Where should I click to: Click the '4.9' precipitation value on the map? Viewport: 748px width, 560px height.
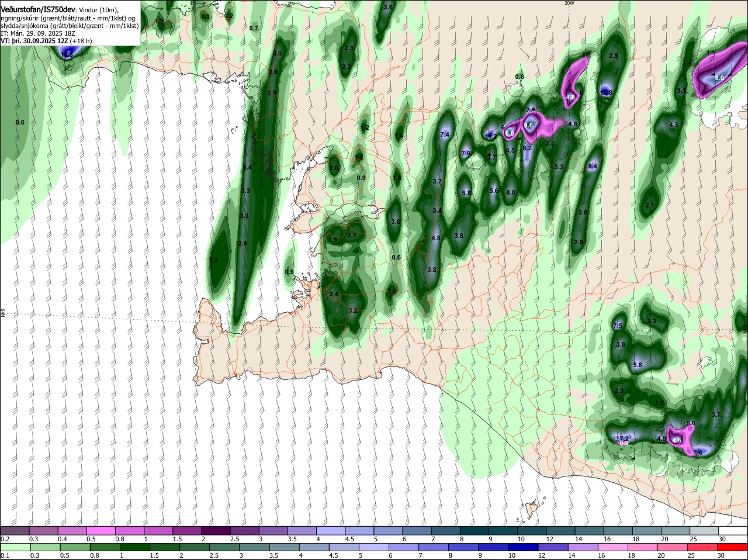coord(662,439)
